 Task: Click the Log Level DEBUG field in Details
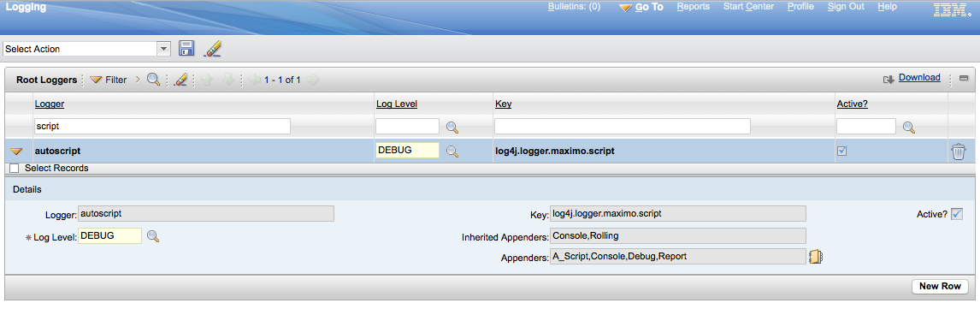click(110, 236)
